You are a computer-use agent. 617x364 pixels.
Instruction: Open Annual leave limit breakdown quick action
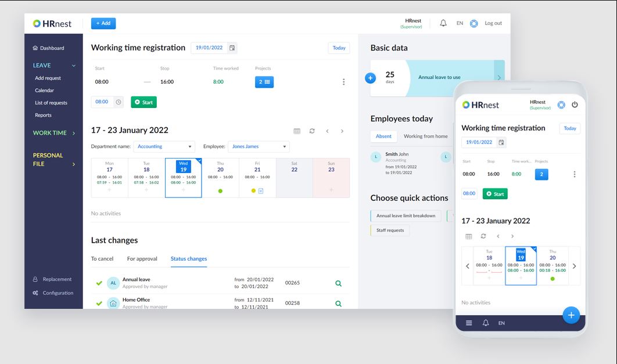point(406,216)
